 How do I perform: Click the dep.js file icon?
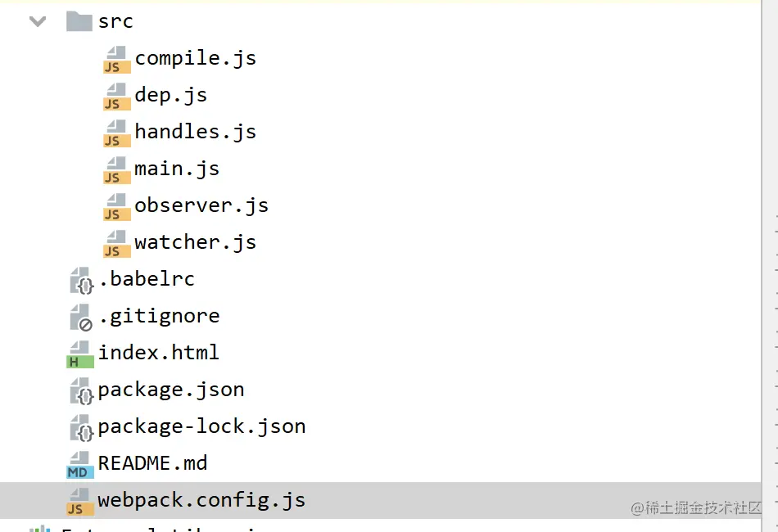tap(116, 96)
